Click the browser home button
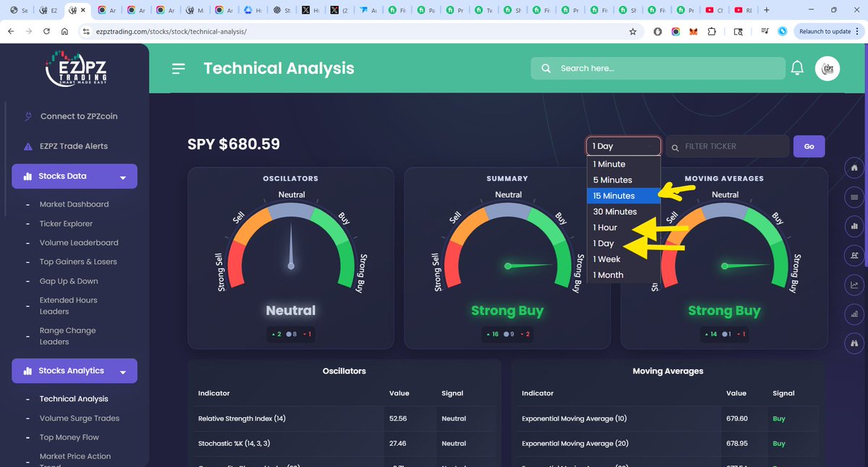Viewport: 868px width, 467px height. [x=65, y=31]
